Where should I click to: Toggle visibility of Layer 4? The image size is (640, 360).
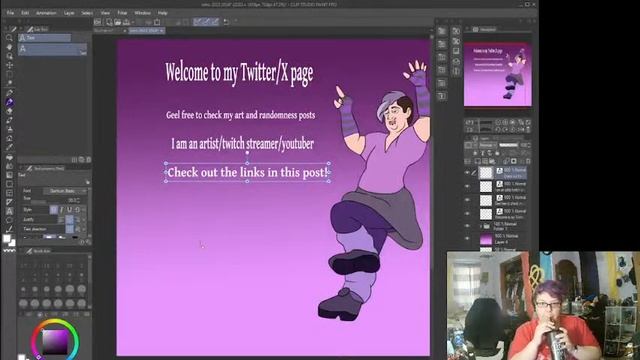(x=467, y=238)
